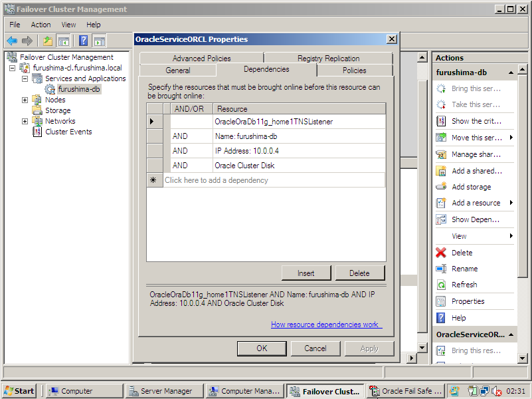Image resolution: width=532 pixels, height=399 pixels.
Task: Click the Delete dependency button
Action: click(359, 273)
